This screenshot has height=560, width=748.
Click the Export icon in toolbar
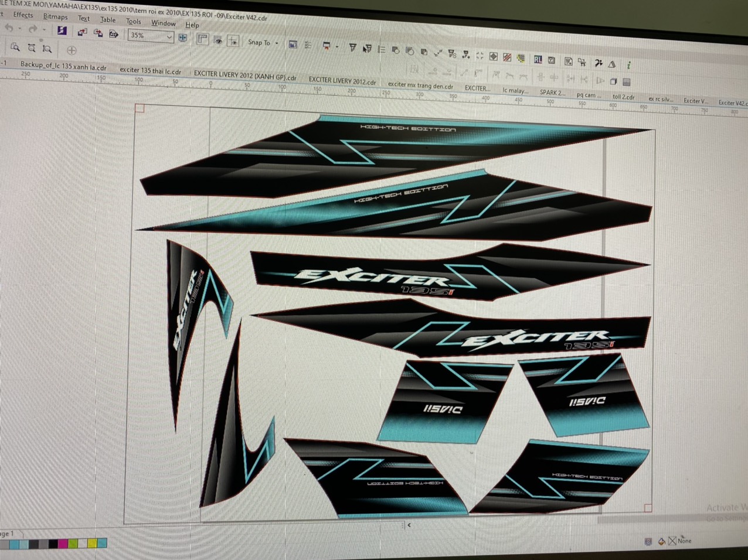[98, 33]
